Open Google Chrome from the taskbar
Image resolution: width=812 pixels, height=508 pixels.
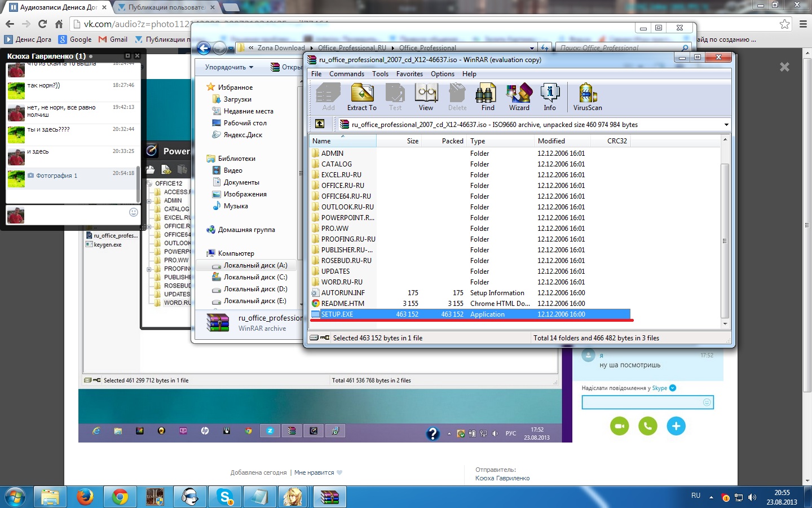click(x=120, y=497)
